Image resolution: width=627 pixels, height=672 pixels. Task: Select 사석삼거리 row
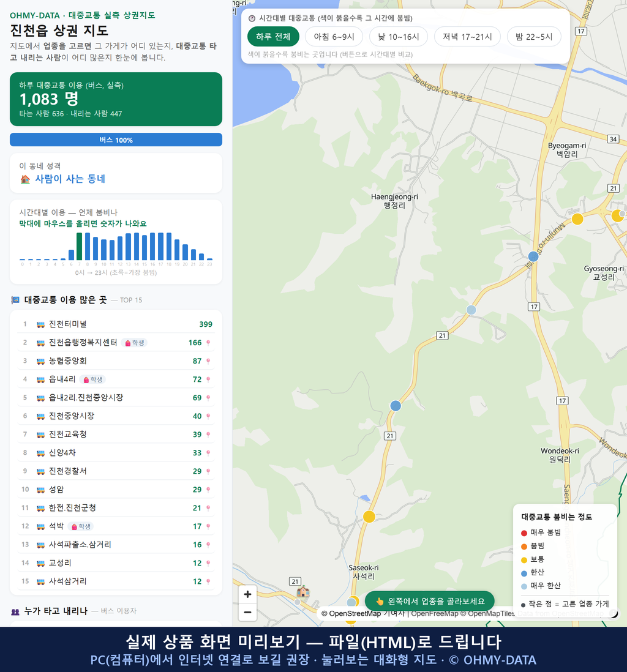(116, 581)
